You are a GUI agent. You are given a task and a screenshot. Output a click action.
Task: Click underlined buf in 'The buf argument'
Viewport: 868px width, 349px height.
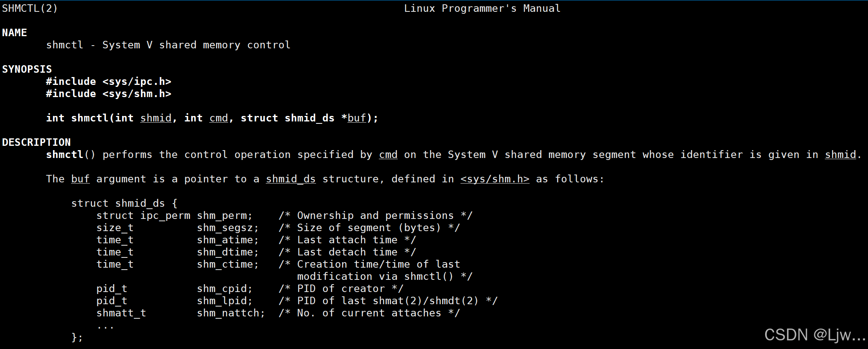coord(80,179)
